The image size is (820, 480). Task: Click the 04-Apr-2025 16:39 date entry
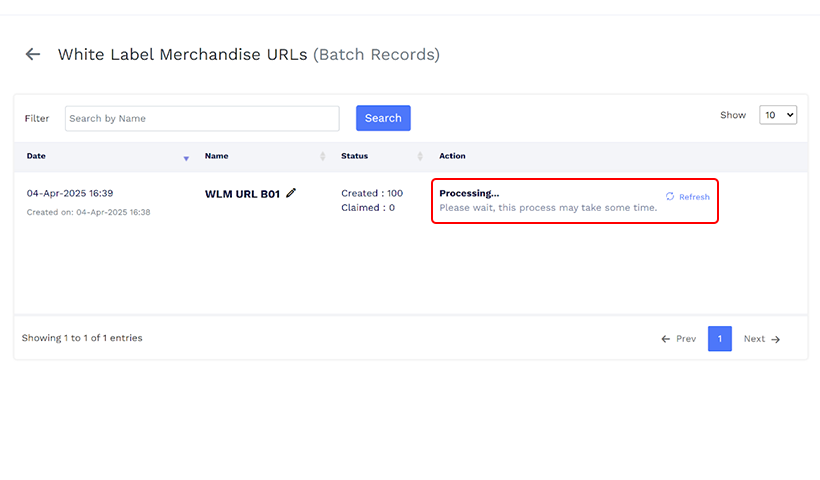(69, 193)
